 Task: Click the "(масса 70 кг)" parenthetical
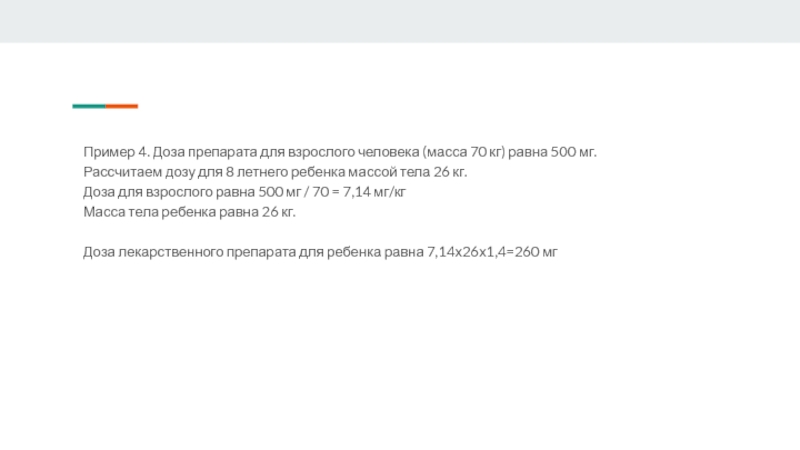(x=464, y=153)
